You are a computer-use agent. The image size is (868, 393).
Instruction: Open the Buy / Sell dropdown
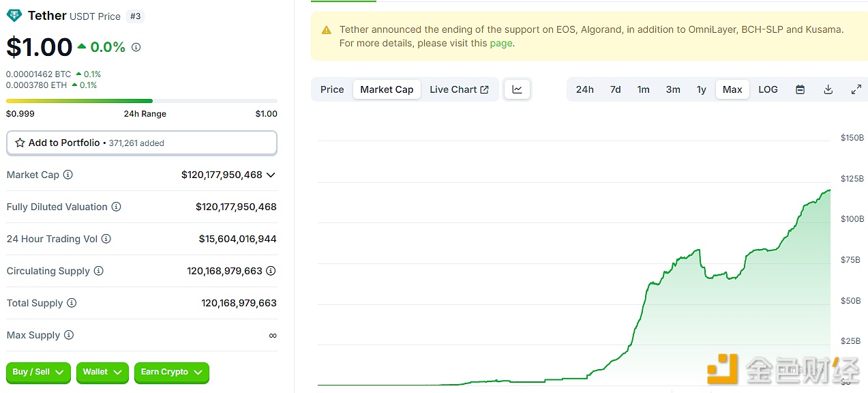tap(38, 372)
